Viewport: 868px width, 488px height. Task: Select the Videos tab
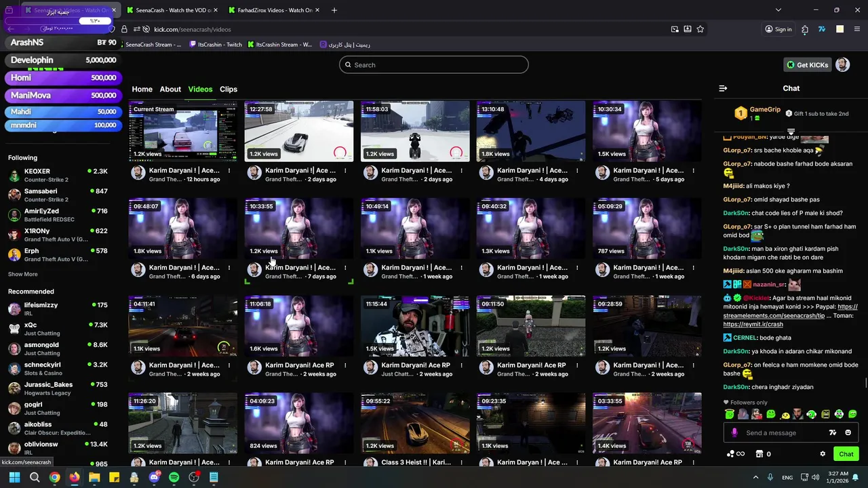(200, 89)
